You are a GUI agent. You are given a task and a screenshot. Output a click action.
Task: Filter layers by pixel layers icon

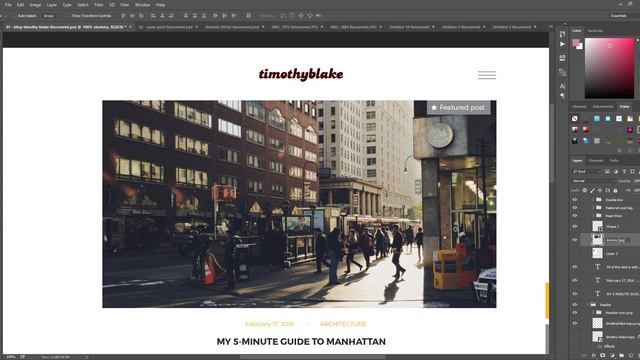[607, 171]
